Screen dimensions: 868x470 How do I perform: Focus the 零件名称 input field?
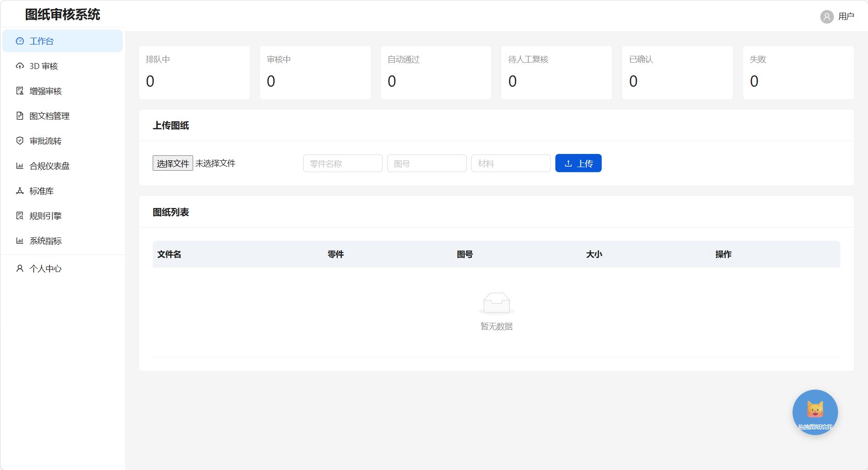343,163
